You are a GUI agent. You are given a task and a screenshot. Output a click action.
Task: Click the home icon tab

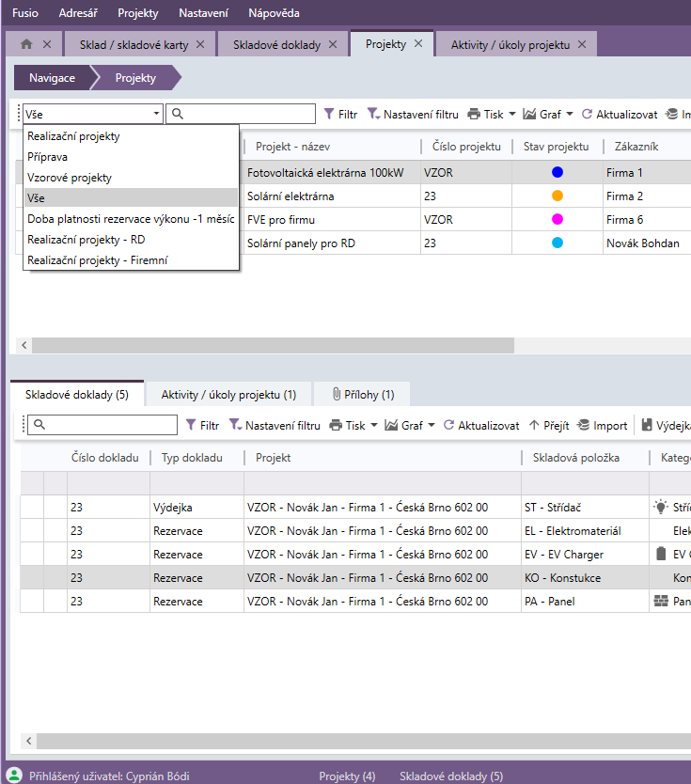26,44
